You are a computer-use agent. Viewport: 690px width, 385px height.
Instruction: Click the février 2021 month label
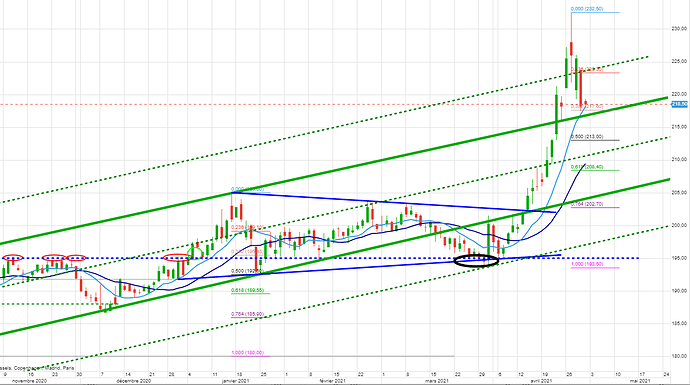click(332, 381)
